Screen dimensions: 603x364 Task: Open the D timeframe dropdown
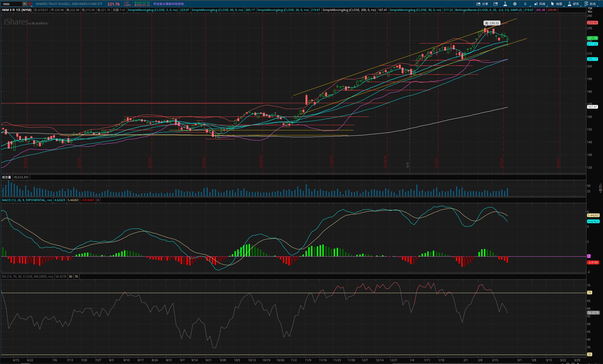tap(525, 4)
